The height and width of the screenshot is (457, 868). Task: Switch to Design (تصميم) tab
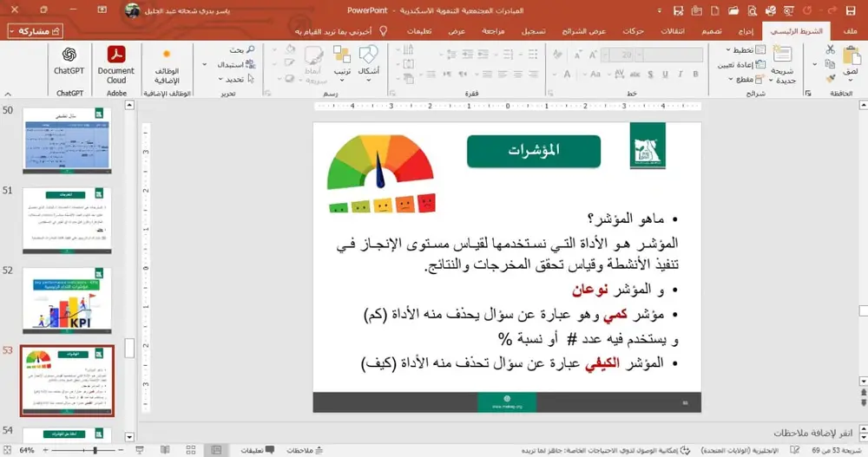[712, 31]
